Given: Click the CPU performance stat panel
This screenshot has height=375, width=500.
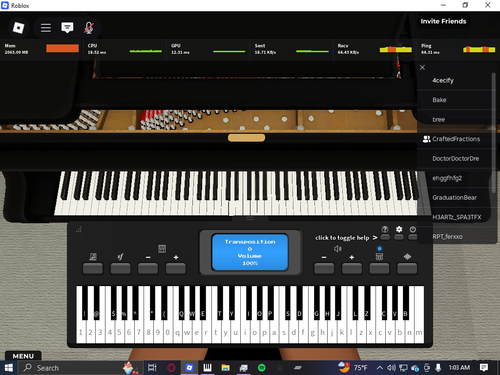Looking at the screenshot, I should click(125, 49).
